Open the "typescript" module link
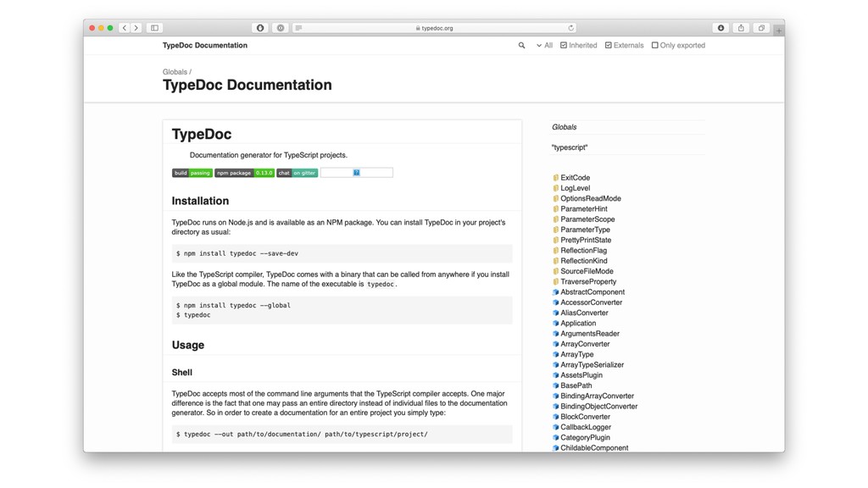The width and height of the screenshot is (868, 488). click(x=570, y=147)
